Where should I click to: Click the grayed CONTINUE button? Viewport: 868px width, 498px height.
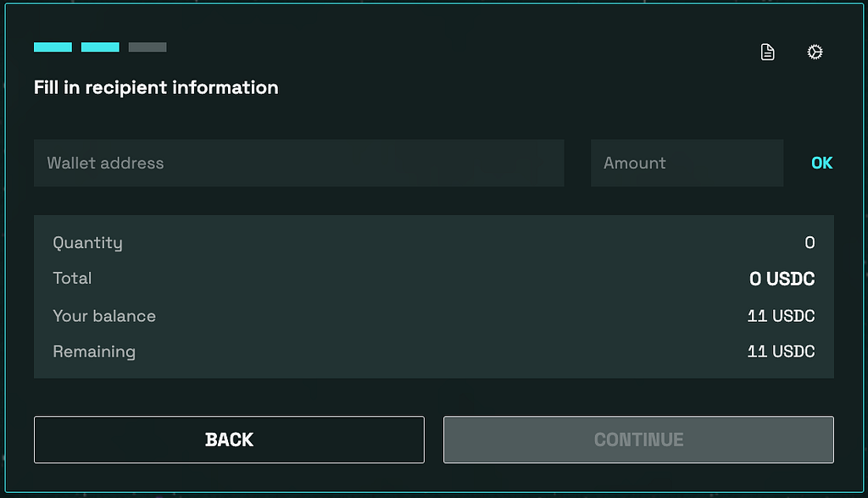[638, 440]
